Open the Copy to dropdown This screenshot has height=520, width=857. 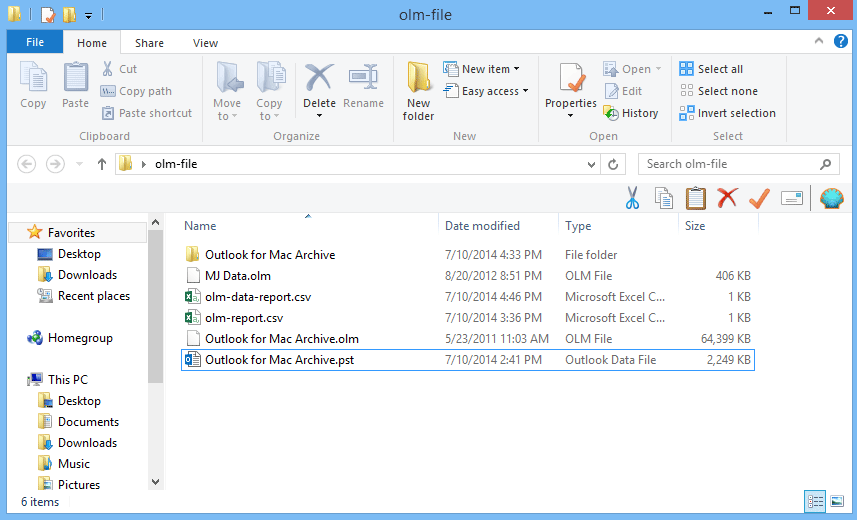(269, 91)
